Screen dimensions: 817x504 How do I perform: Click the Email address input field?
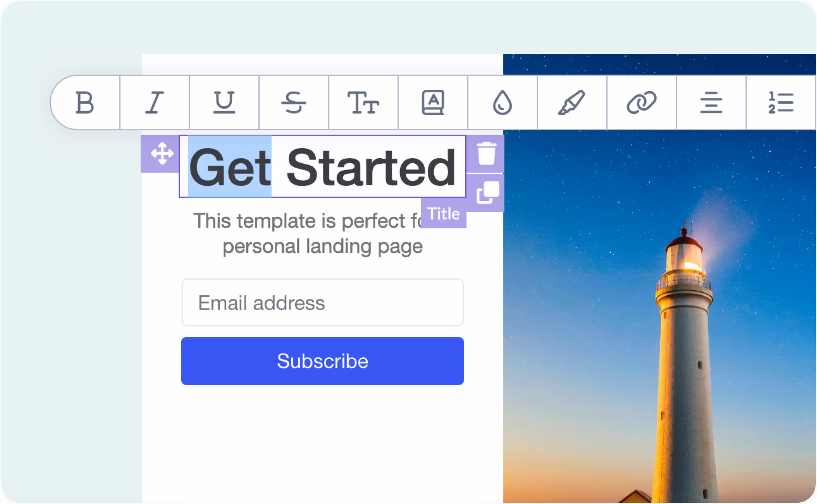click(x=322, y=302)
